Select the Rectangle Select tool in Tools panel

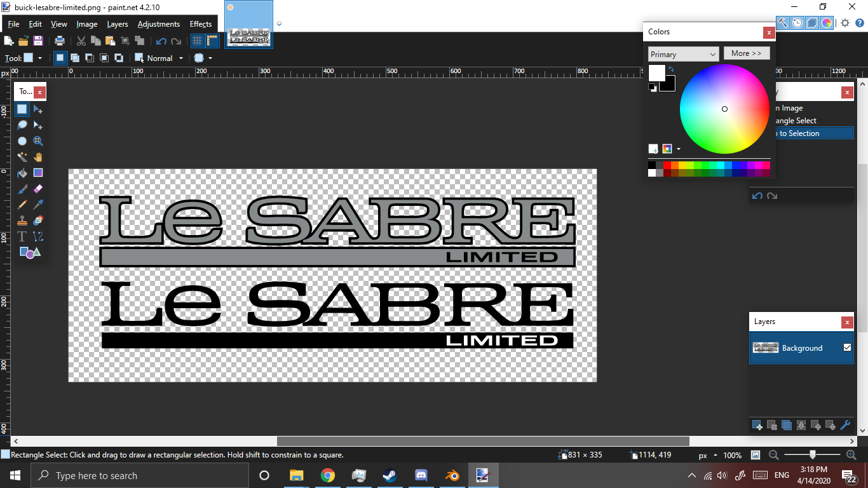point(22,109)
